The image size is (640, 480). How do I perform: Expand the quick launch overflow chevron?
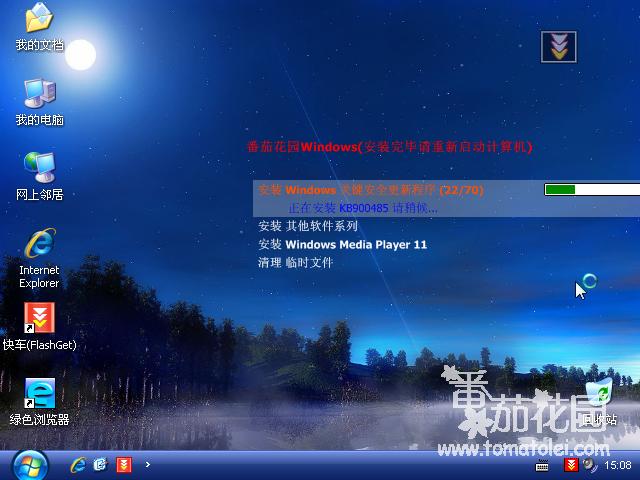(148, 465)
